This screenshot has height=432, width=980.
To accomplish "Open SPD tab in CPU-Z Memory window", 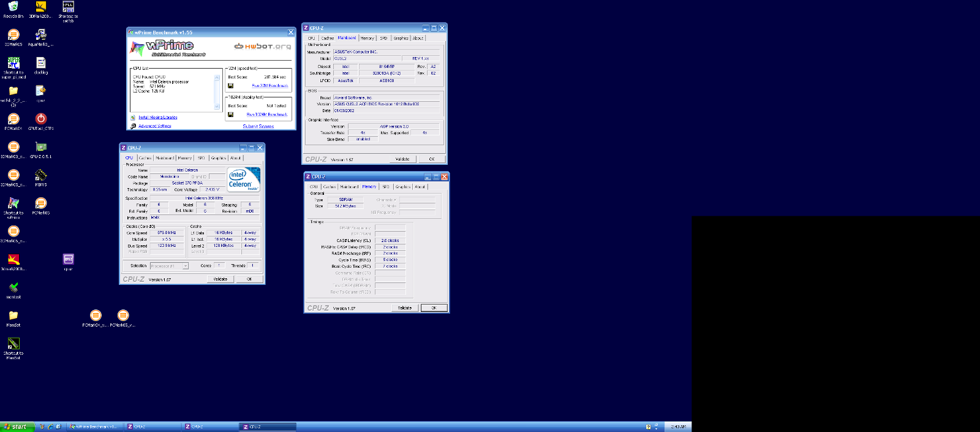I will pyautogui.click(x=386, y=187).
